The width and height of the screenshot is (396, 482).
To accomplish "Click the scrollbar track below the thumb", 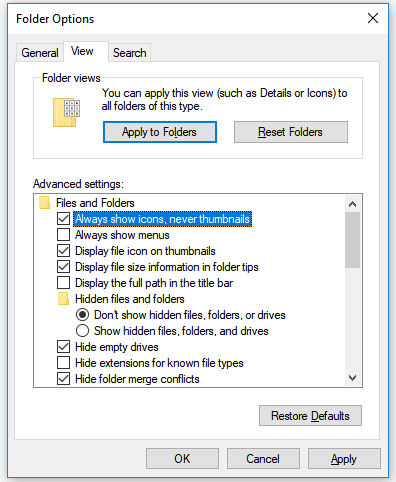I will pos(352,318).
